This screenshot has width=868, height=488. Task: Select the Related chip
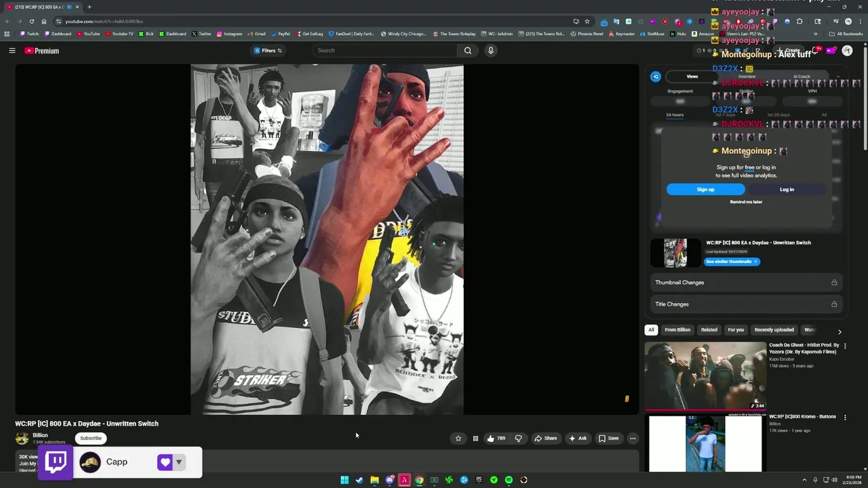tap(709, 330)
